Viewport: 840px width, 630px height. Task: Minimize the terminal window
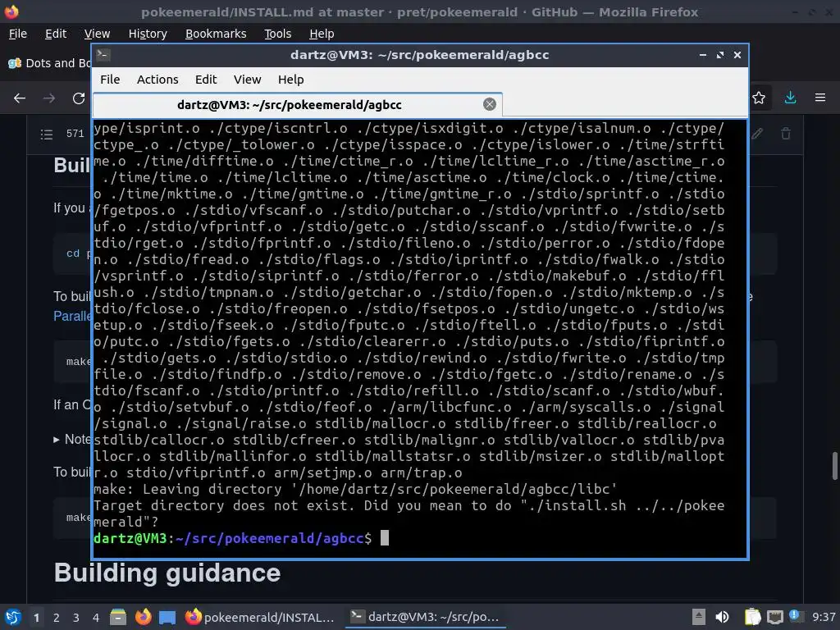pyautogui.click(x=703, y=55)
